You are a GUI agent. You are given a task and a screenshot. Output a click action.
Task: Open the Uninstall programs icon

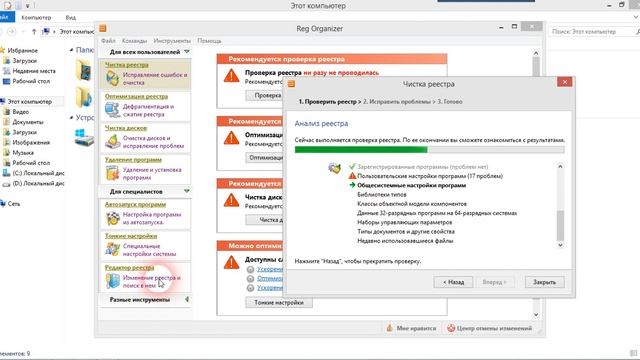(112, 173)
